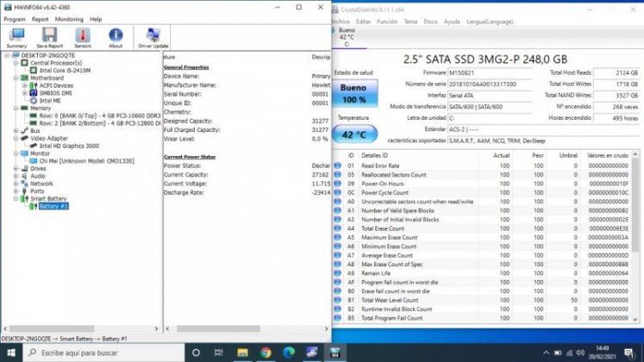The width and height of the screenshot is (644, 362).
Task: Select the A9 Remain Life row
Action: pyautogui.click(x=482, y=273)
